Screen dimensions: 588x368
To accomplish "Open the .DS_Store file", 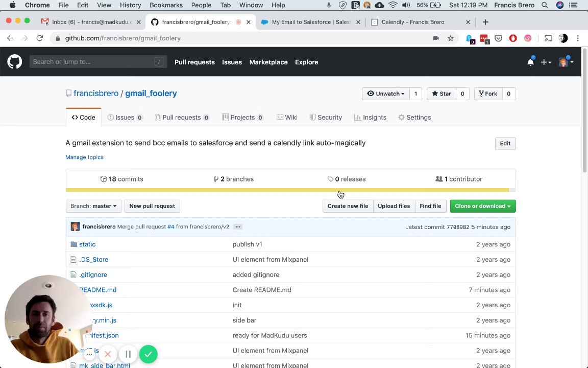I will pyautogui.click(x=94, y=260).
